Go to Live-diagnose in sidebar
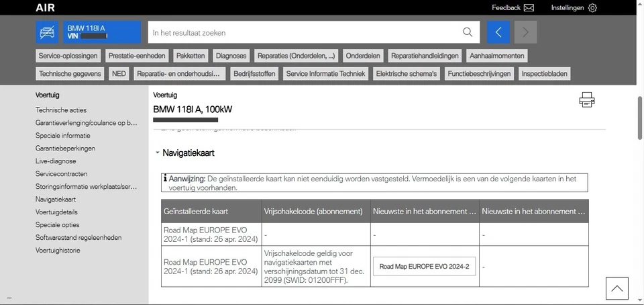 [x=56, y=161]
